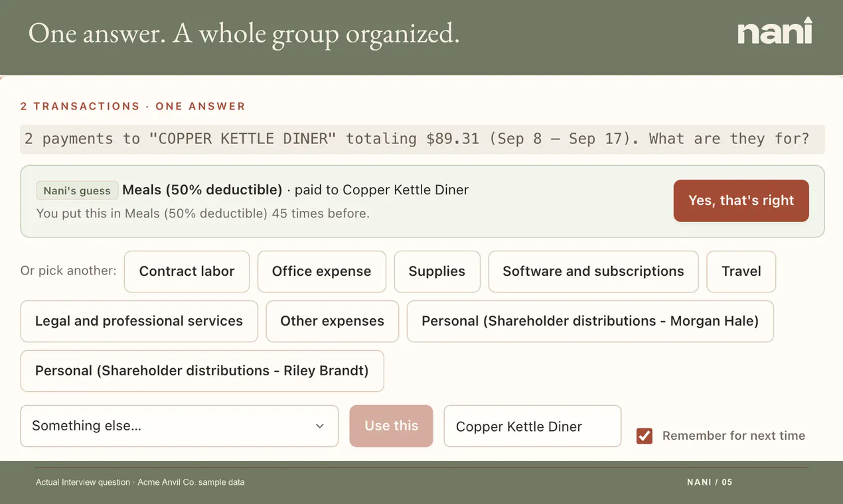Pick the Travel category chip
This screenshot has width=843, height=504.
click(x=741, y=271)
